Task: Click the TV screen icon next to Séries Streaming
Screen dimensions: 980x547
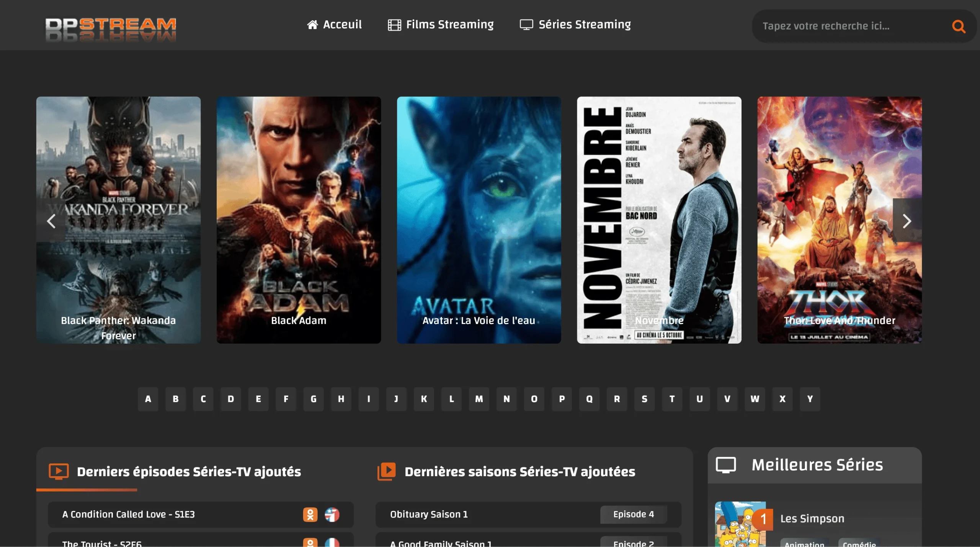Action: (x=526, y=24)
